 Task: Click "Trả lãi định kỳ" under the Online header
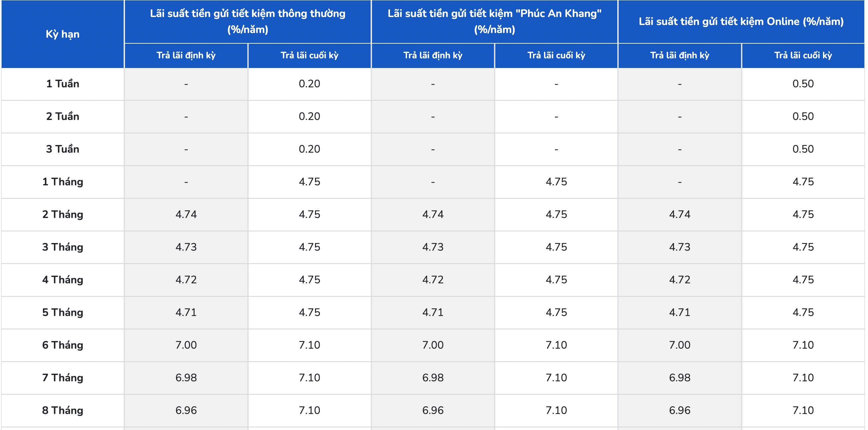680,55
